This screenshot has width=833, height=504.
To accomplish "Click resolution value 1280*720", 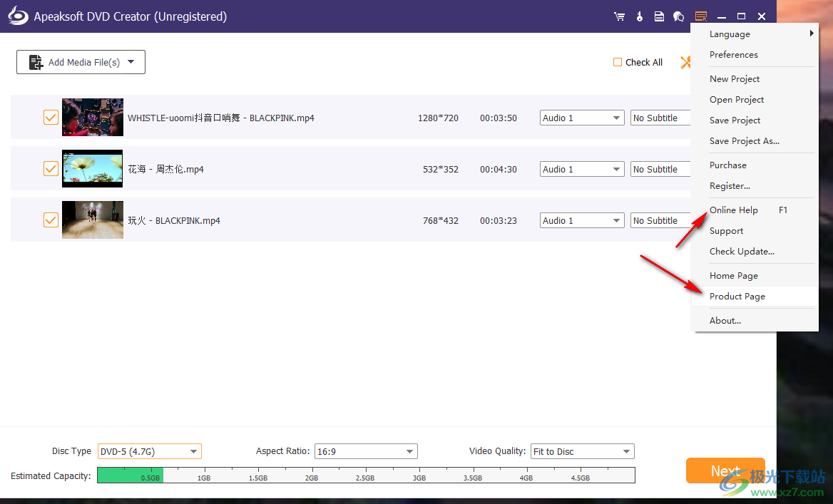I will 439,118.
